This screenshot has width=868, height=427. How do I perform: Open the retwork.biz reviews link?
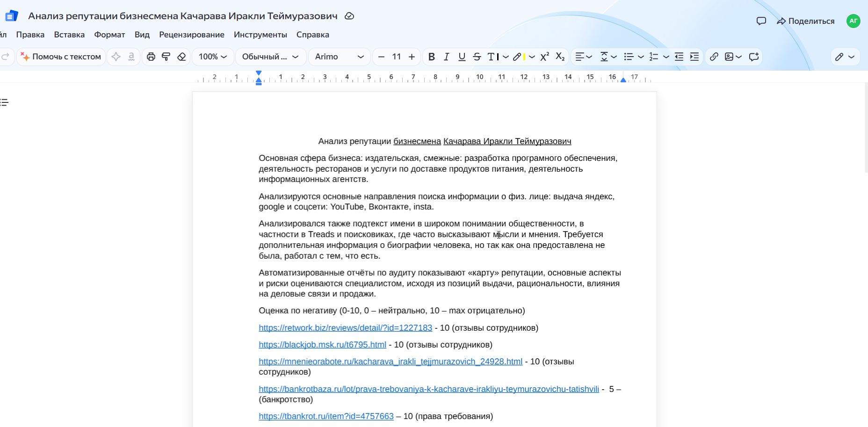[x=346, y=328]
